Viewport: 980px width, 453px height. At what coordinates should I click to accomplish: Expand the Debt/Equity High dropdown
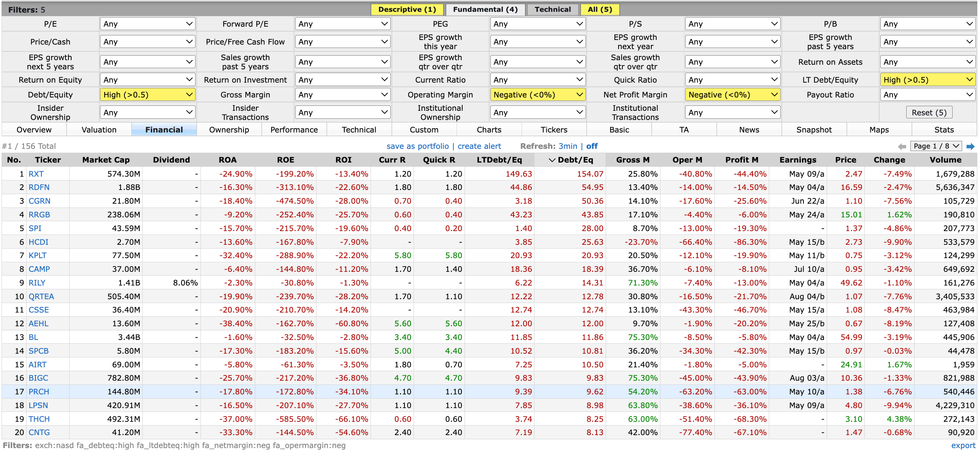[148, 95]
